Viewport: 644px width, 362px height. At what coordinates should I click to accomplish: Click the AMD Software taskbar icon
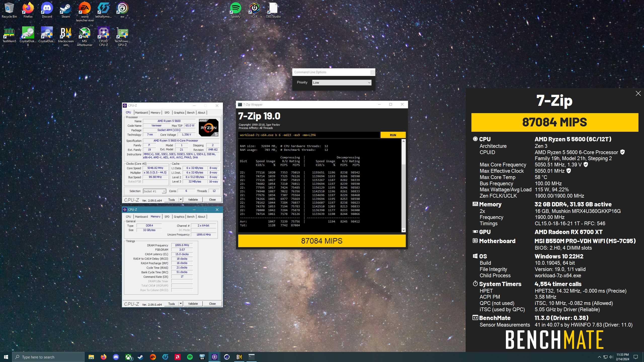178,357
